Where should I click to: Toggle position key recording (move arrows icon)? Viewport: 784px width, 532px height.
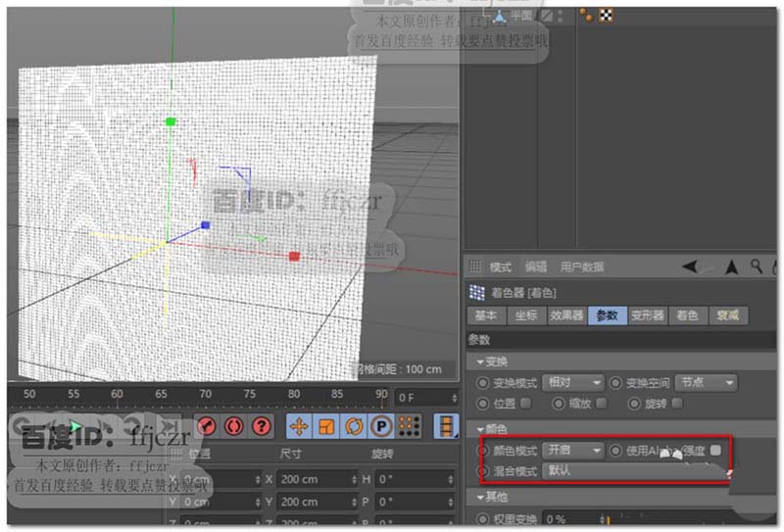coord(299,426)
